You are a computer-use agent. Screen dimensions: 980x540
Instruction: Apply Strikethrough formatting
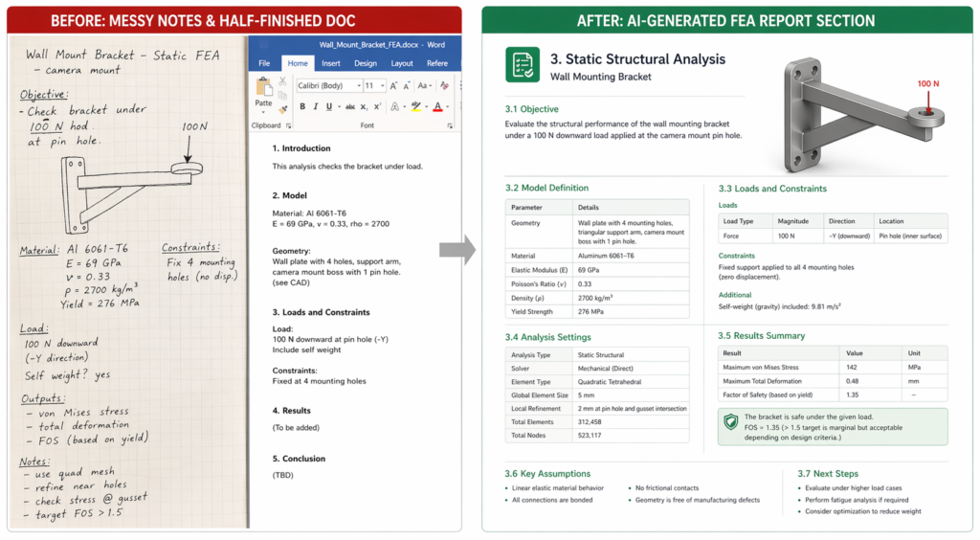[350, 107]
